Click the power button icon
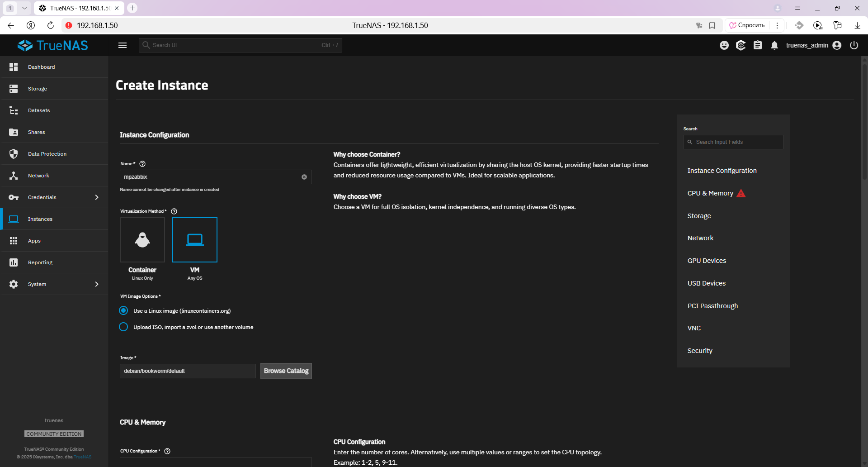Viewport: 868px width, 467px height. tap(854, 45)
